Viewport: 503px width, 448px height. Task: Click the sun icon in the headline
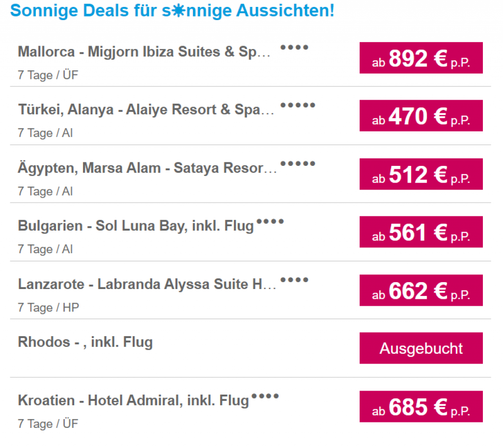click(x=179, y=11)
